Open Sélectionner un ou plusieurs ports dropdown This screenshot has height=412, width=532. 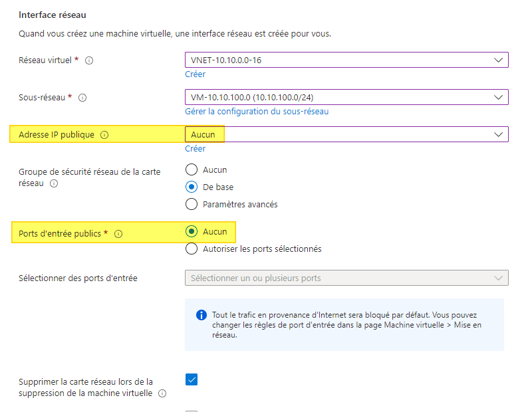click(346, 278)
